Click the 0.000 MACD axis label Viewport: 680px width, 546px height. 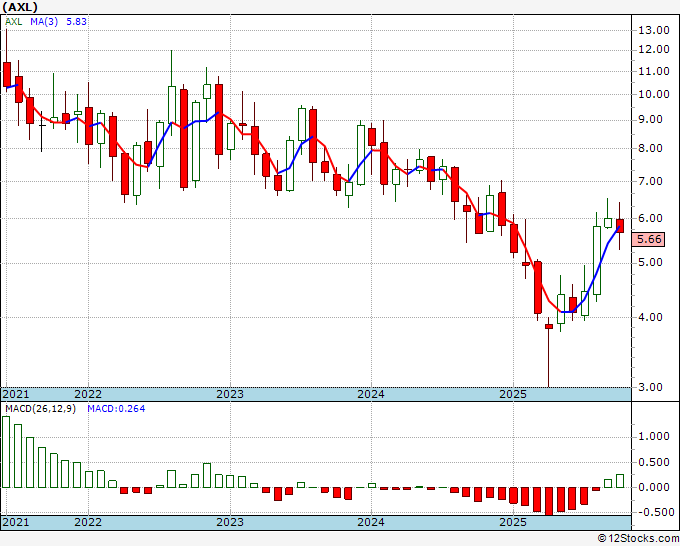tap(654, 487)
